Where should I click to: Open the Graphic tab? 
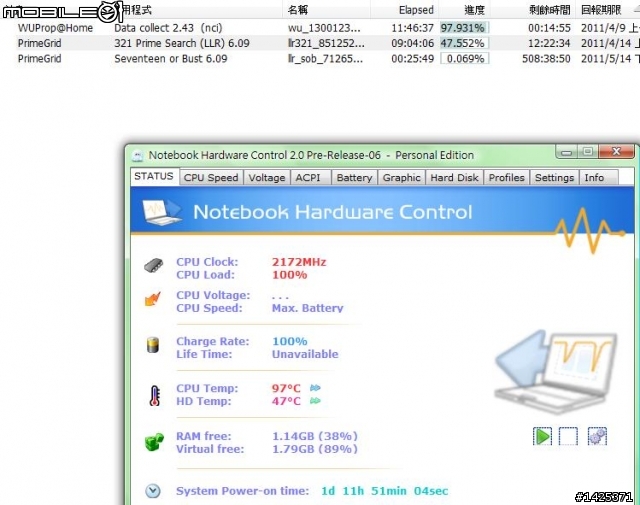click(402, 178)
